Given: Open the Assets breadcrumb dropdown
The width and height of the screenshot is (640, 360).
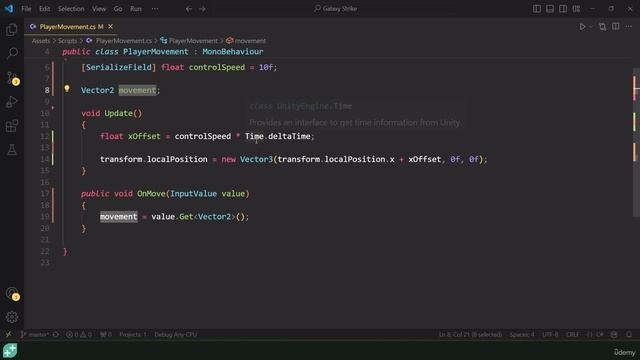Looking at the screenshot, I should coord(41,41).
